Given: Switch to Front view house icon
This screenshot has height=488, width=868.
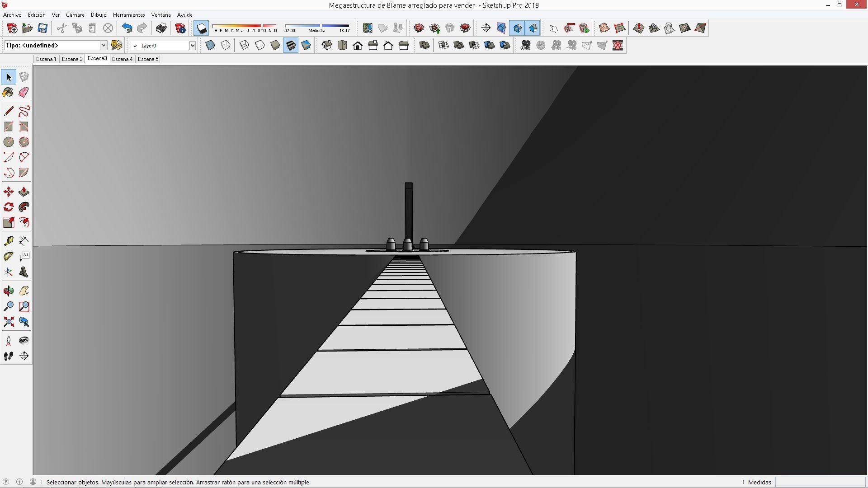Looking at the screenshot, I should pyautogui.click(x=358, y=46).
